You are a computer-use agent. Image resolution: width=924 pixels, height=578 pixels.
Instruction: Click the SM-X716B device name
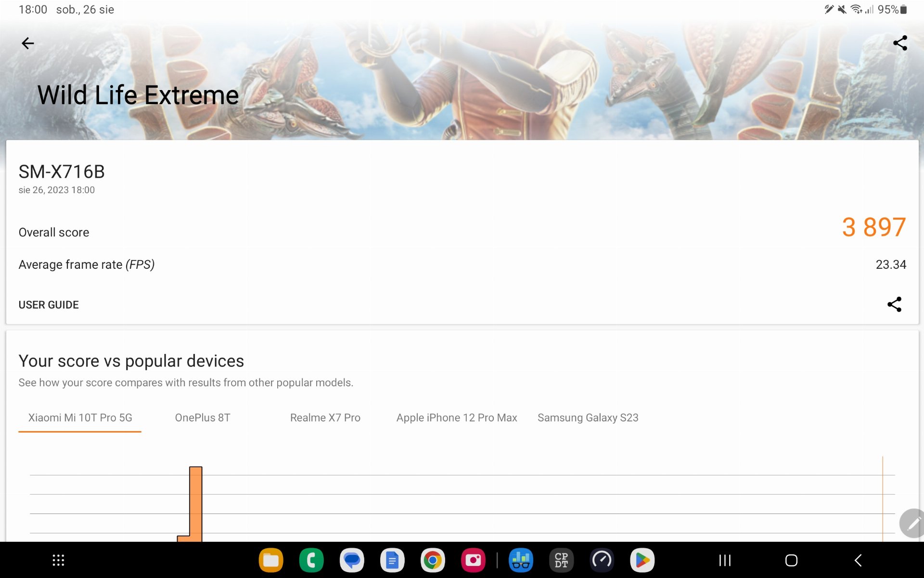[x=62, y=171]
